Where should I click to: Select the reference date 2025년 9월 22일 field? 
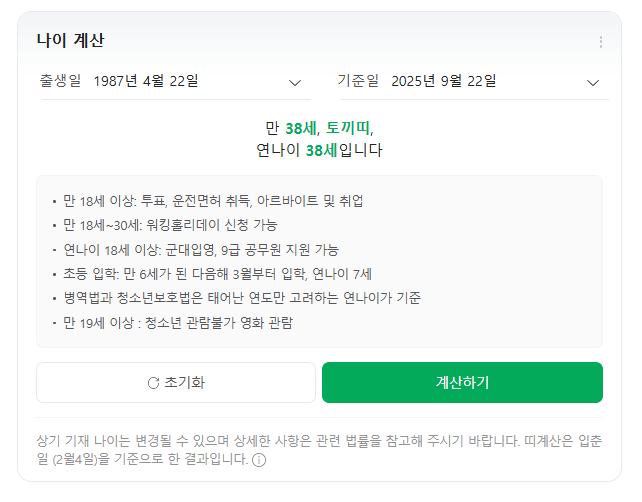tap(443, 81)
